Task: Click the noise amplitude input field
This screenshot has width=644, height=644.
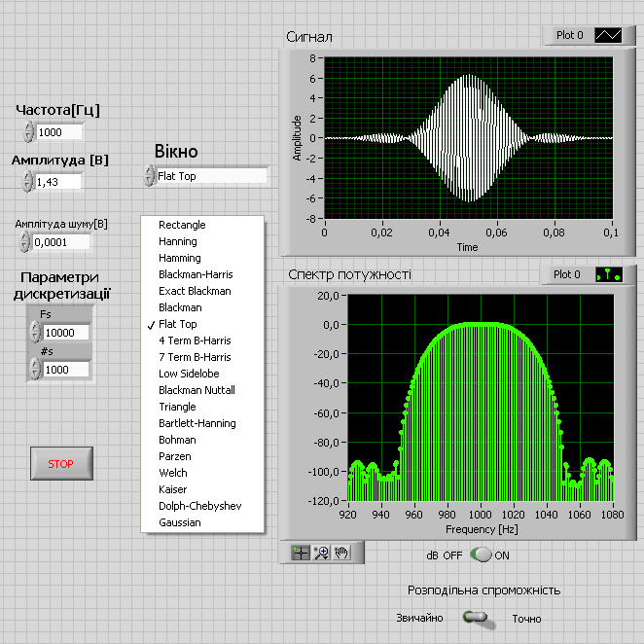Action: pyautogui.click(x=61, y=242)
